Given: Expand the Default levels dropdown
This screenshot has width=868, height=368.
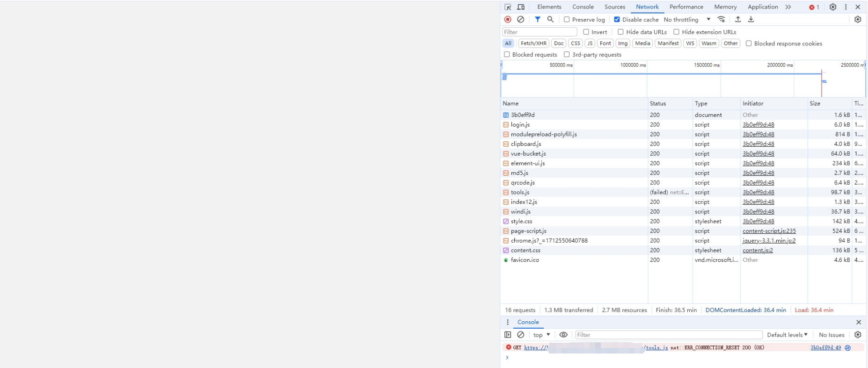Looking at the screenshot, I should point(787,335).
